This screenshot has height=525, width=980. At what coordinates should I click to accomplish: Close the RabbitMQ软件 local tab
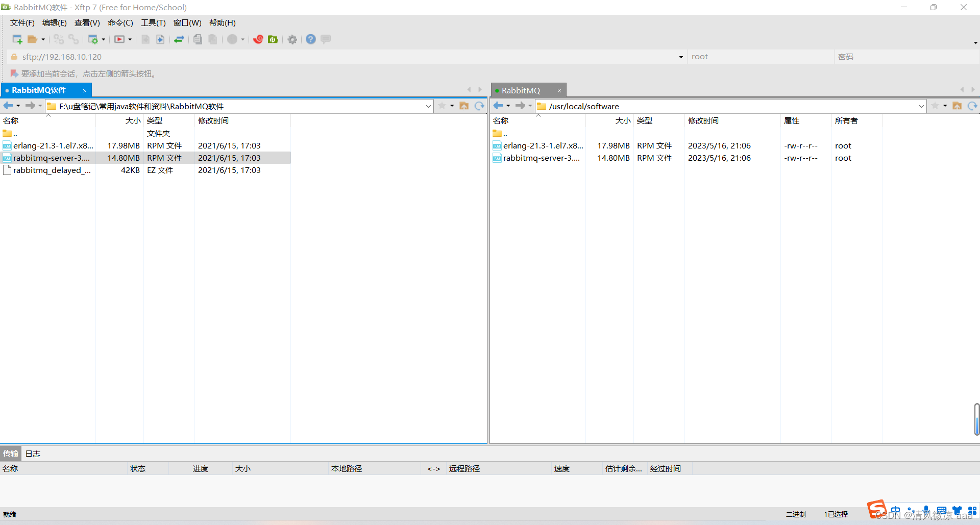(85, 91)
